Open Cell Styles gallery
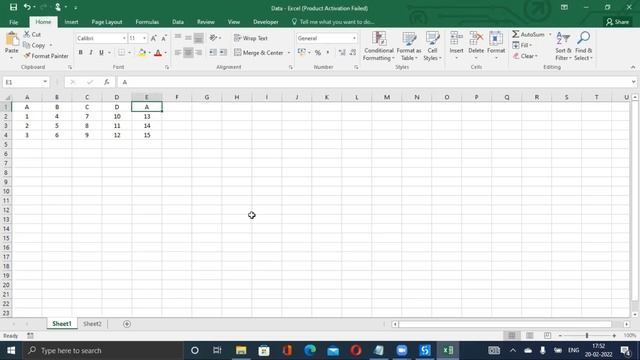This screenshot has height=360, width=640. point(432,46)
